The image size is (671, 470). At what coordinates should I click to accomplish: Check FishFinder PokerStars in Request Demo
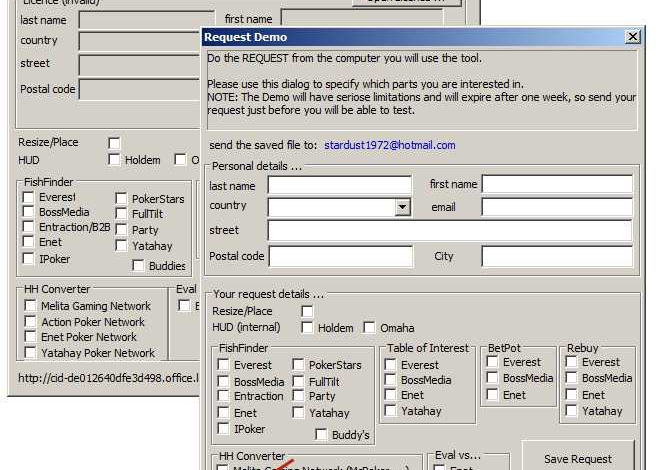coord(298,364)
